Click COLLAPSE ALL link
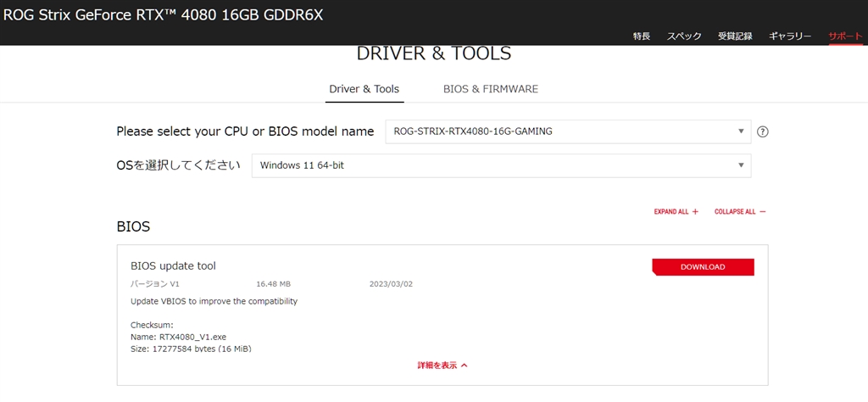Image resolution: width=868 pixels, height=402 pixels. pyautogui.click(x=740, y=211)
